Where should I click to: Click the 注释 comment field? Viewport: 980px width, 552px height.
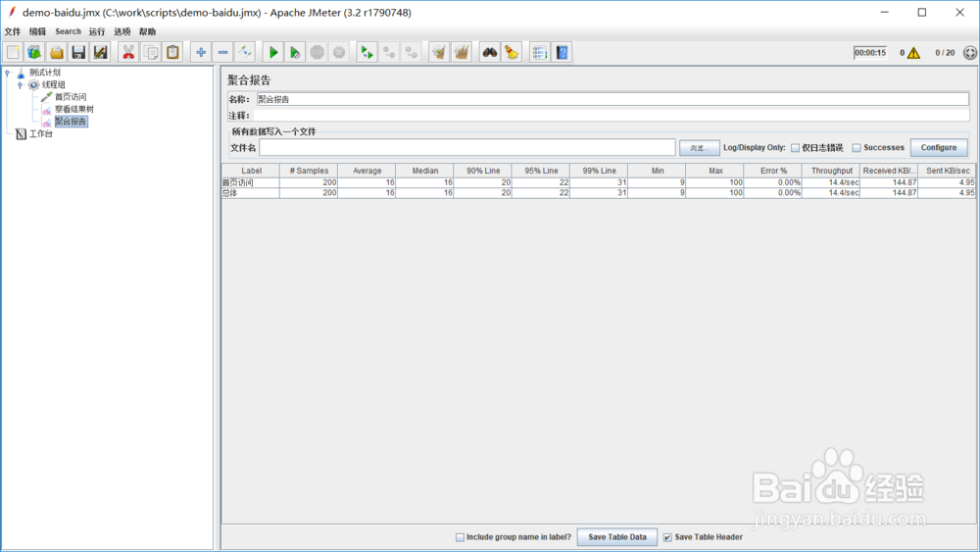(612, 116)
